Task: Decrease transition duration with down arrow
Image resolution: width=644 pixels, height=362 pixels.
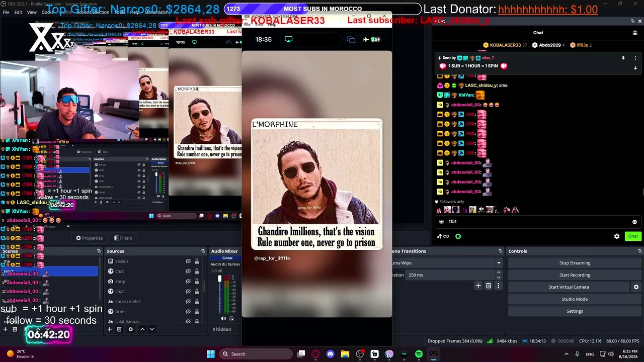Action: tap(499, 278)
